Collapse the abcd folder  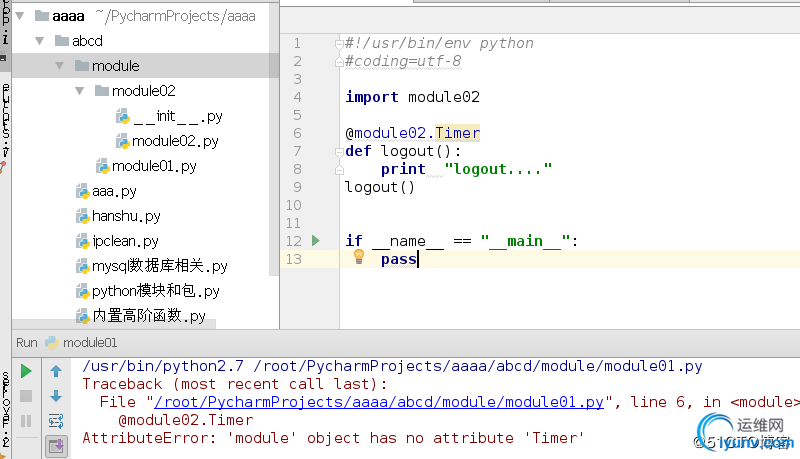pos(40,41)
